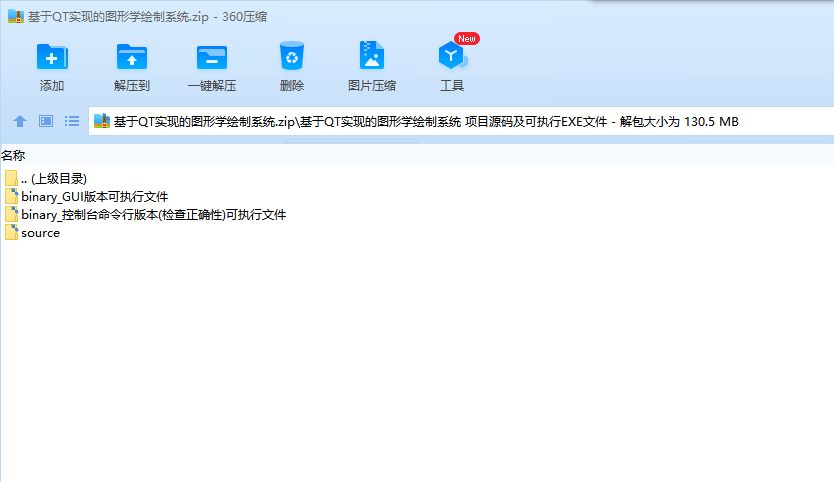
Task: Click the zip icon in the address bar
Action: [x=102, y=121]
